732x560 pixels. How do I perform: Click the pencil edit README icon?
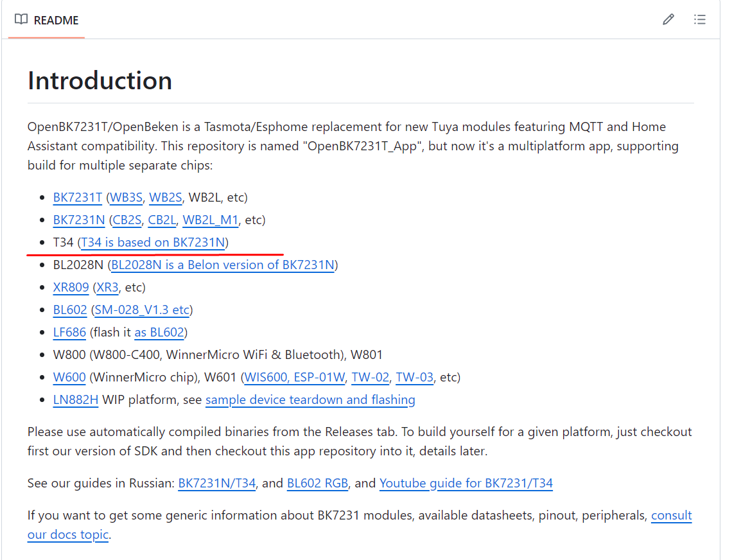pos(668,20)
